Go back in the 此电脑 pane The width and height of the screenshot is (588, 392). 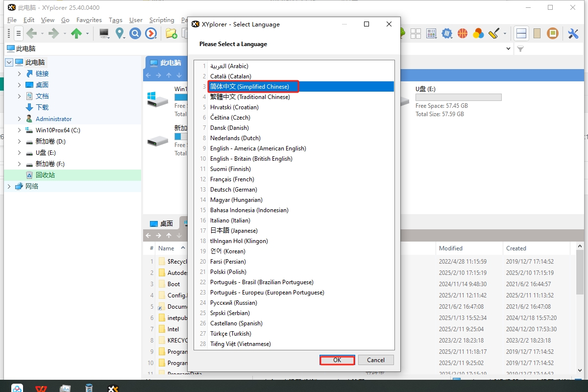(x=148, y=75)
